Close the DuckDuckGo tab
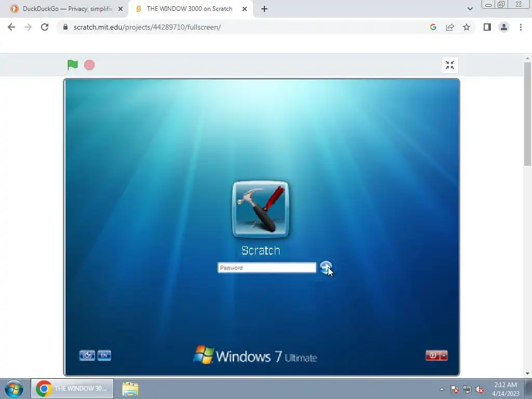The width and height of the screenshot is (532, 399). (x=121, y=9)
